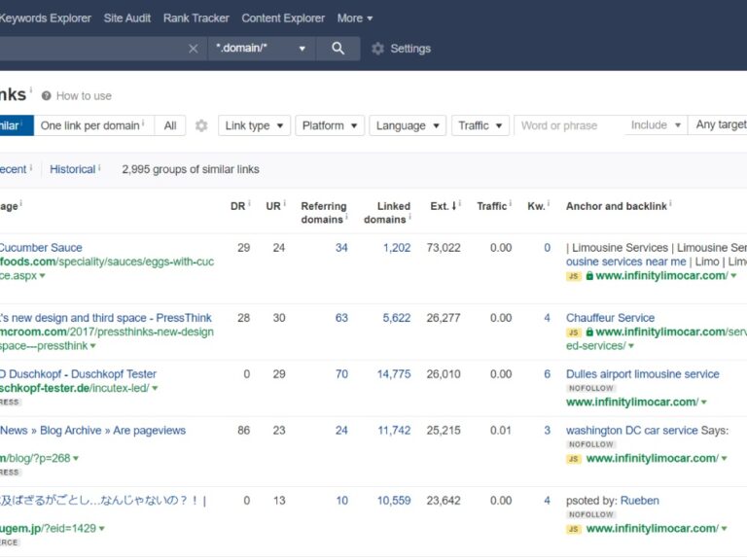The height and width of the screenshot is (560, 747).
Task: Click the referring domains value 34
Action: pos(341,248)
